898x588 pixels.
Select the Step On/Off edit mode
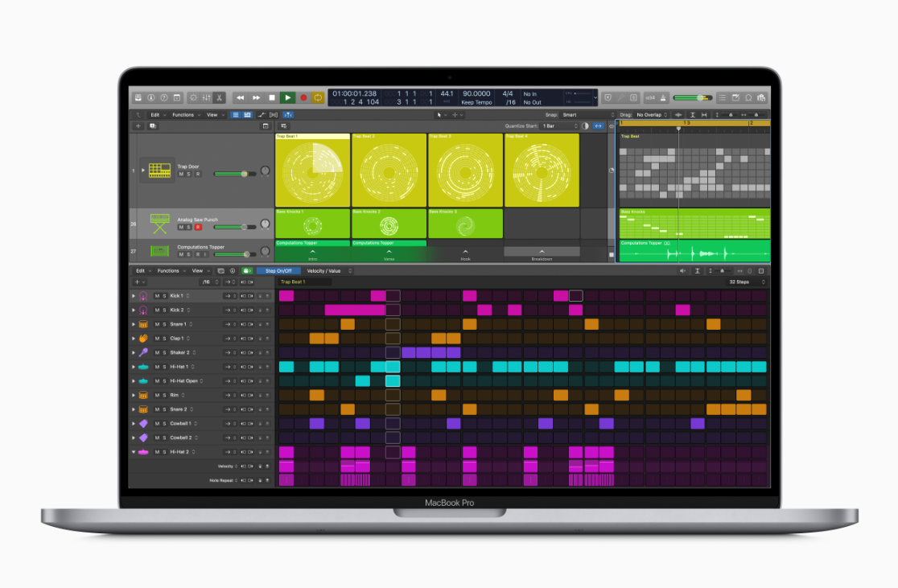[x=278, y=271]
